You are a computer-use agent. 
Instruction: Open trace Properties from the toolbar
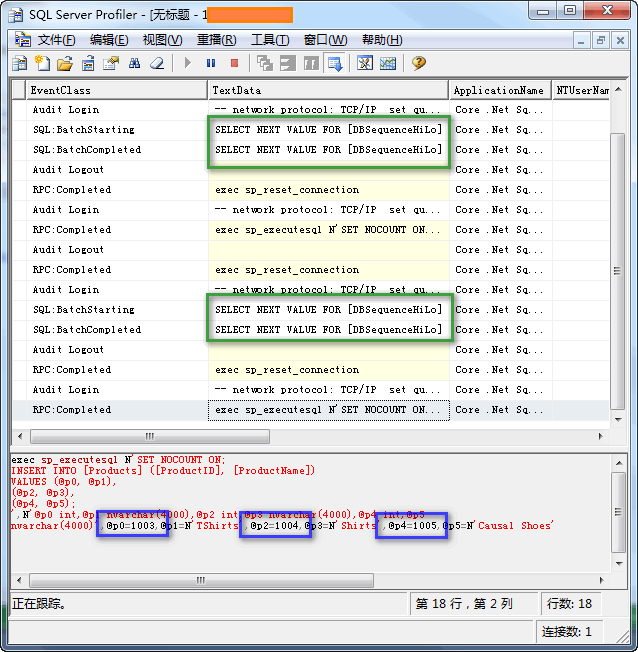pos(111,64)
